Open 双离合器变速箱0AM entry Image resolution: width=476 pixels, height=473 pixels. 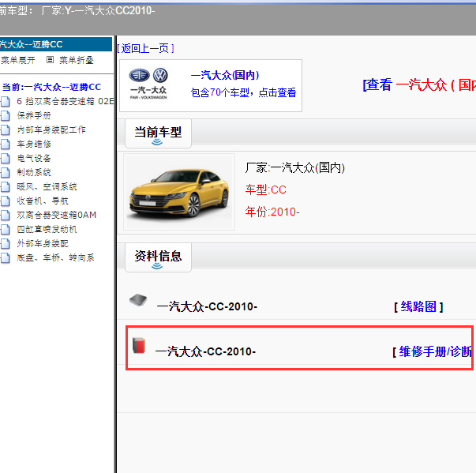tap(57, 215)
